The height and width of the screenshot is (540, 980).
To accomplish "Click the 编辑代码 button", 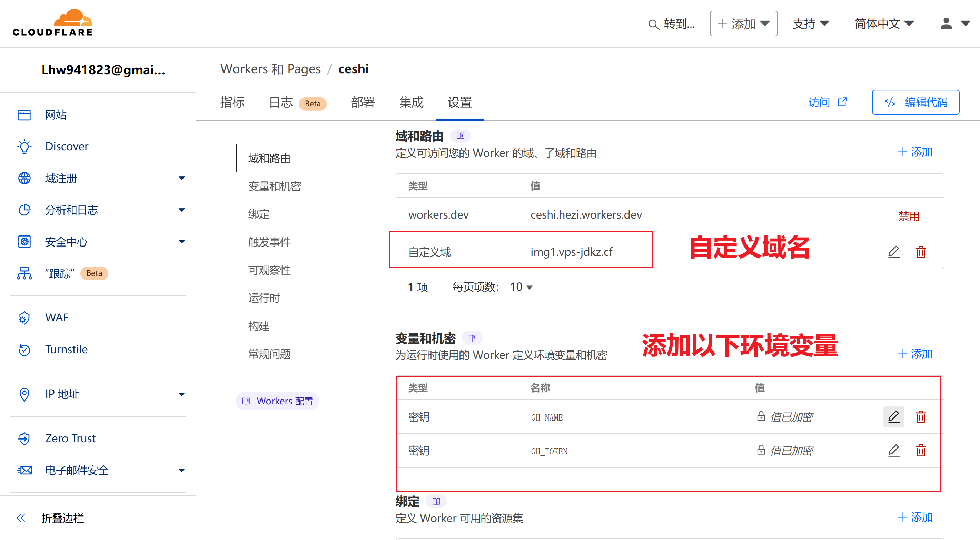I will click(915, 102).
